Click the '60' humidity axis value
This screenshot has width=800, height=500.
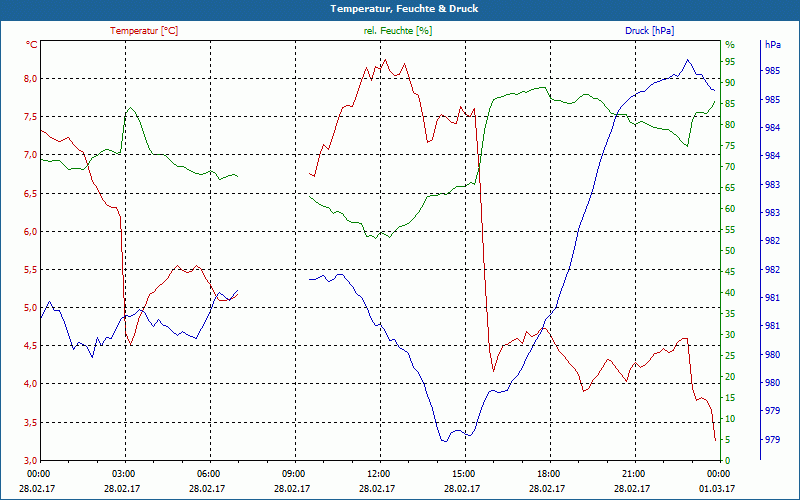pyautogui.click(x=730, y=209)
